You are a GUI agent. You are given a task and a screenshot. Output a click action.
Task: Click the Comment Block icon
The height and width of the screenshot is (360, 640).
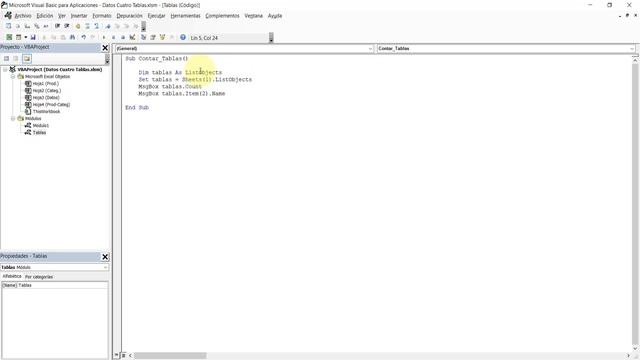(x=87, y=26)
